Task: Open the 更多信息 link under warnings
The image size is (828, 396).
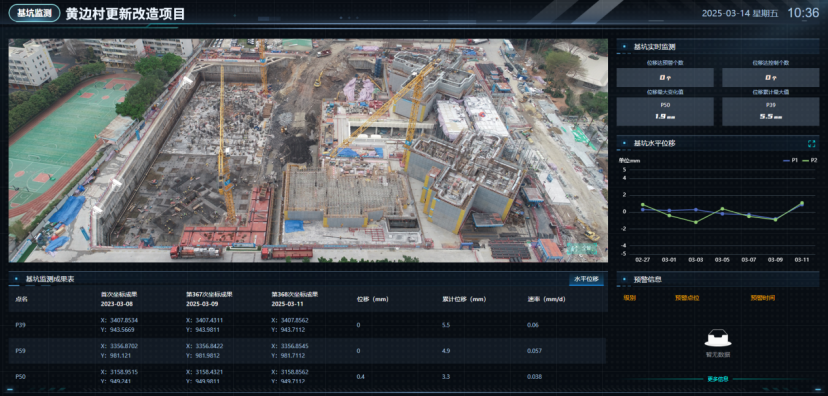Action: 718,379
